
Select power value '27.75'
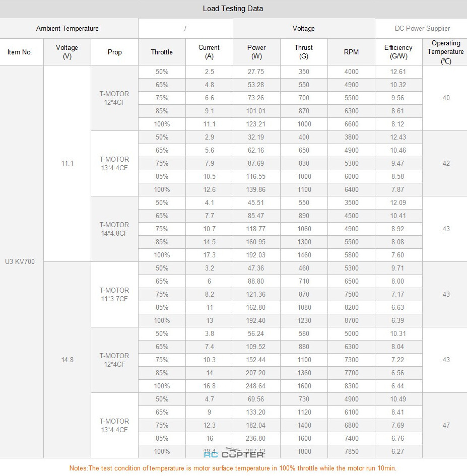coord(255,72)
